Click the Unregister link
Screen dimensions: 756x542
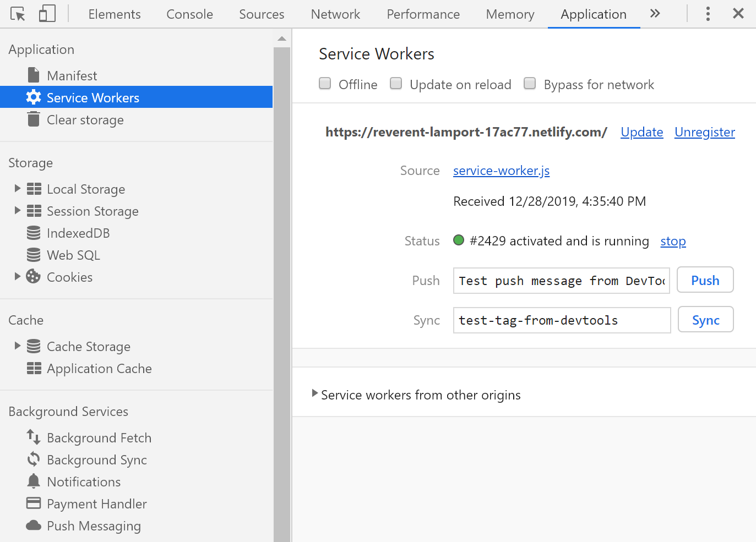click(704, 132)
